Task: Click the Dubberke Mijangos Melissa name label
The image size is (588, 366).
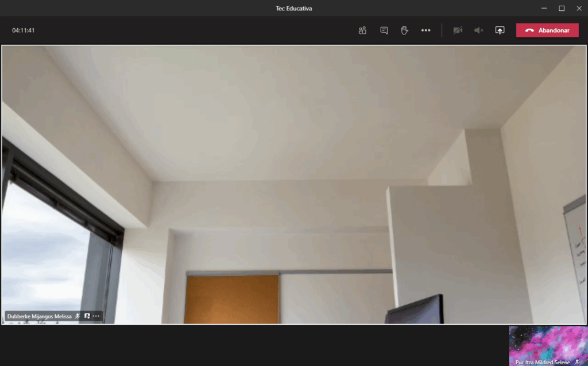Action: (x=39, y=316)
